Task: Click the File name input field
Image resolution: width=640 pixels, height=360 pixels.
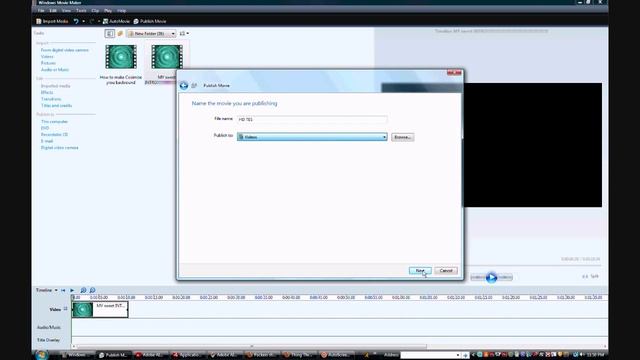Action: pos(312,119)
